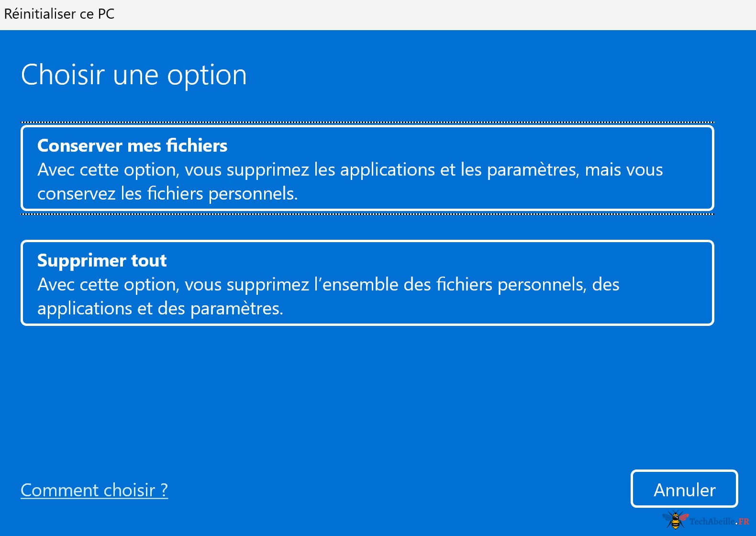
Task: Select the "Supprimer tout" option
Action: (x=367, y=283)
